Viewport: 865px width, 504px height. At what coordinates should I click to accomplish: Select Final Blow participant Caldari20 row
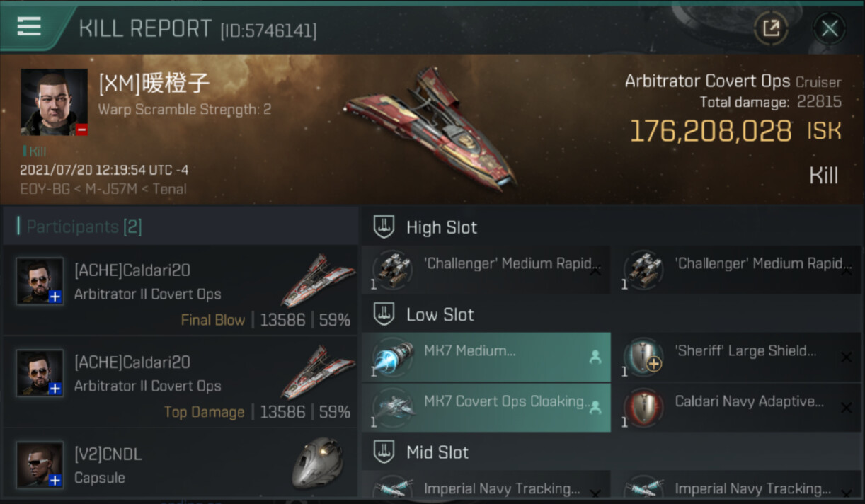click(x=181, y=291)
